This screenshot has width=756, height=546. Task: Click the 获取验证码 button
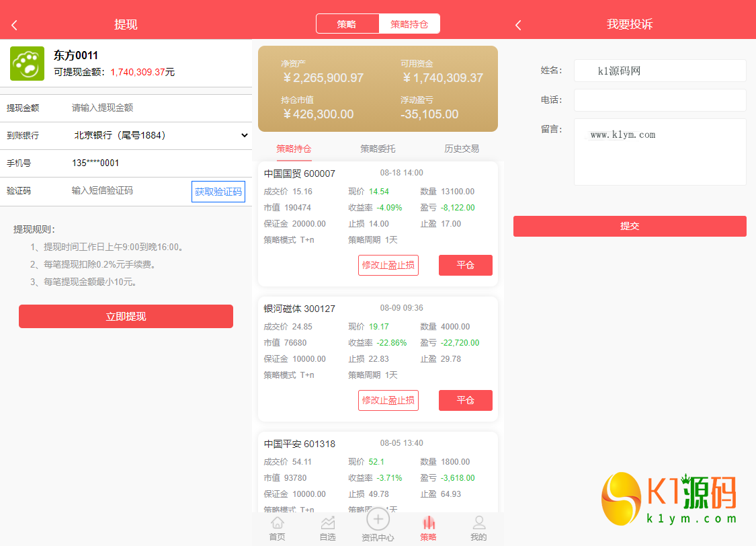[218, 192]
